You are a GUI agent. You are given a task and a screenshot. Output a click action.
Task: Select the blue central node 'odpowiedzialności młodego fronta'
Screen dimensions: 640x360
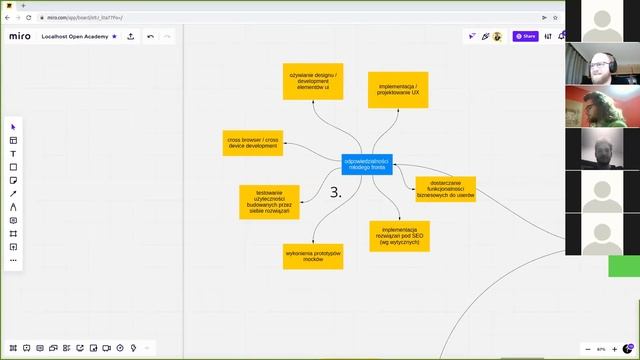tap(367, 164)
